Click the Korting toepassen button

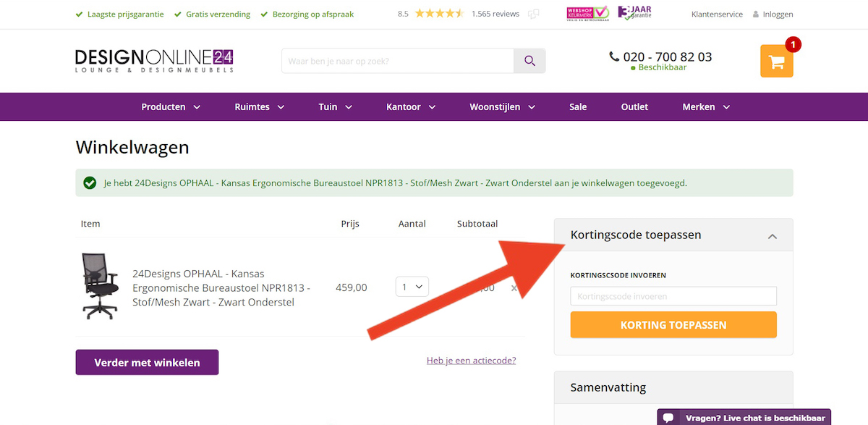pos(673,325)
